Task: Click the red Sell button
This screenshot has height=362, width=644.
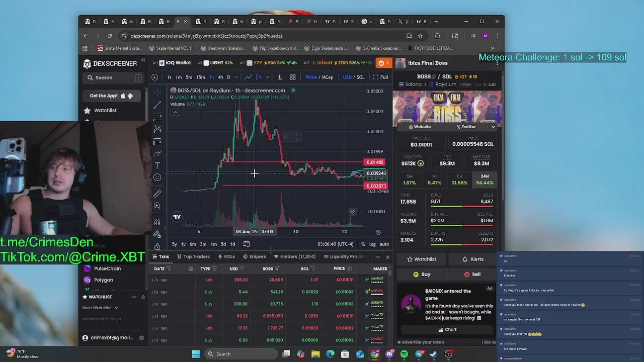Action: coord(472,275)
